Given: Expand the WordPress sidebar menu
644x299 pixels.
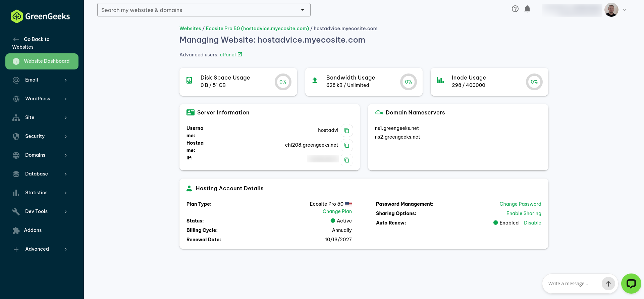Looking at the screenshot, I should click(x=42, y=99).
